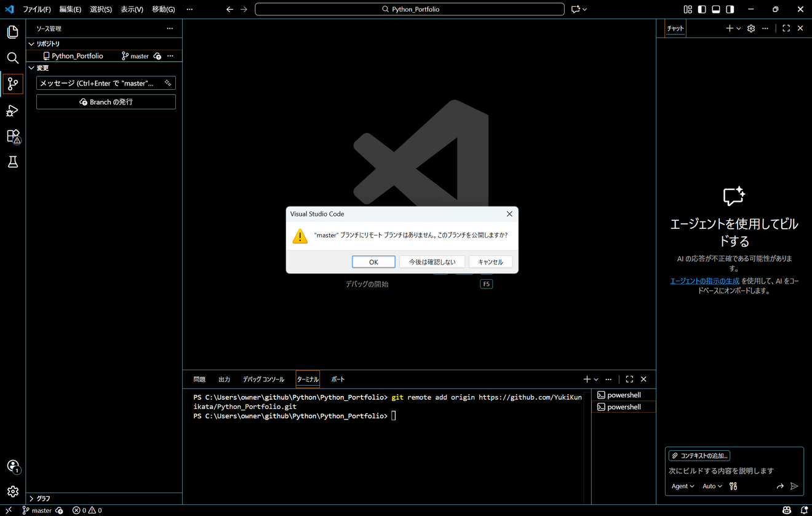Open the 選択(S) menu
812x516 pixels.
click(x=101, y=9)
